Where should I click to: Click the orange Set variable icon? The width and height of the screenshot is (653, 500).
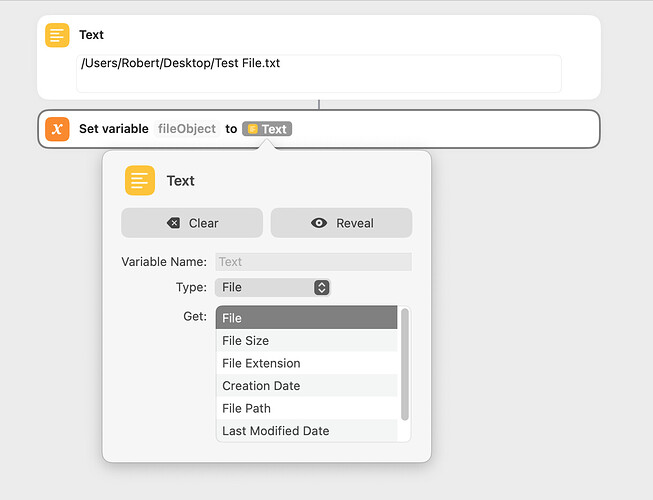[x=57, y=129]
